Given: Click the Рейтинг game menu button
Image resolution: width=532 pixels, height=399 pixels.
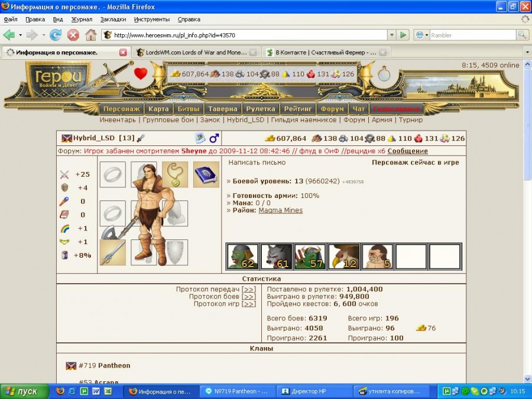Looking at the screenshot, I should click(298, 109).
